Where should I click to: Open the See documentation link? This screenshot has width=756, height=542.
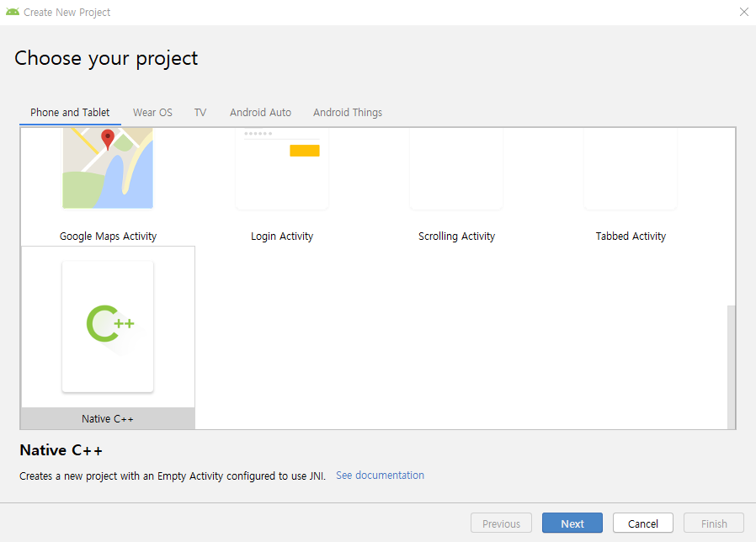(x=380, y=476)
